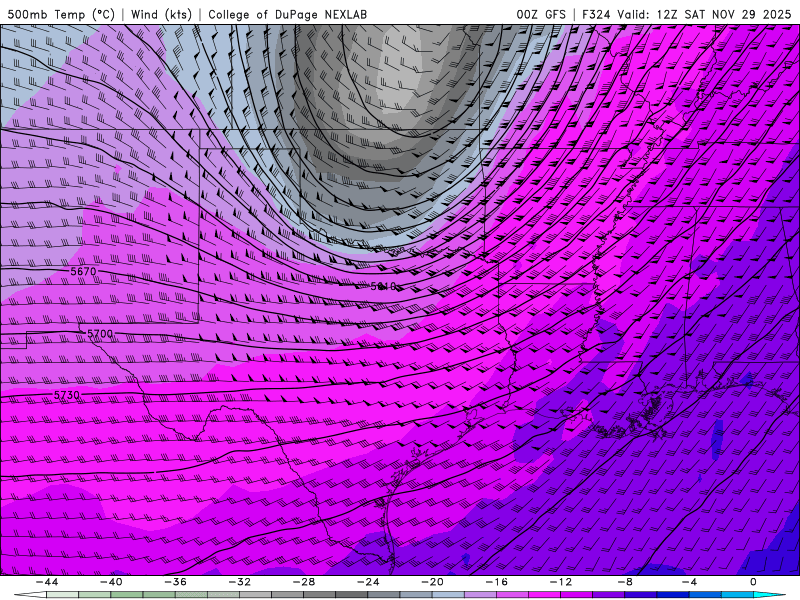Click 'College of DuPage NEXLAB' text
Viewport: 800px width, 600px height.
click(287, 14)
